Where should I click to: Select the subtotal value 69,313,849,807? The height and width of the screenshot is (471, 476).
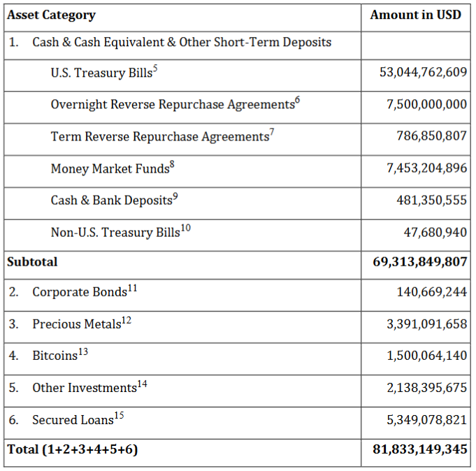(419, 263)
